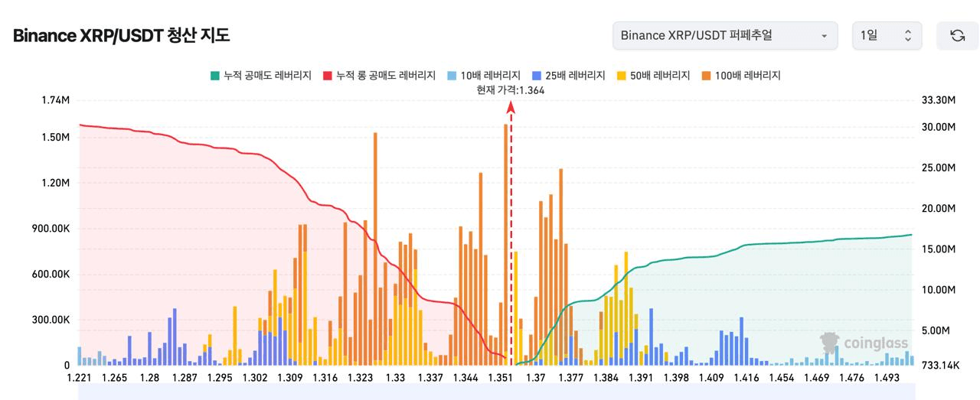
Task: Click the 1.50M left axis label
Action: coord(56,138)
